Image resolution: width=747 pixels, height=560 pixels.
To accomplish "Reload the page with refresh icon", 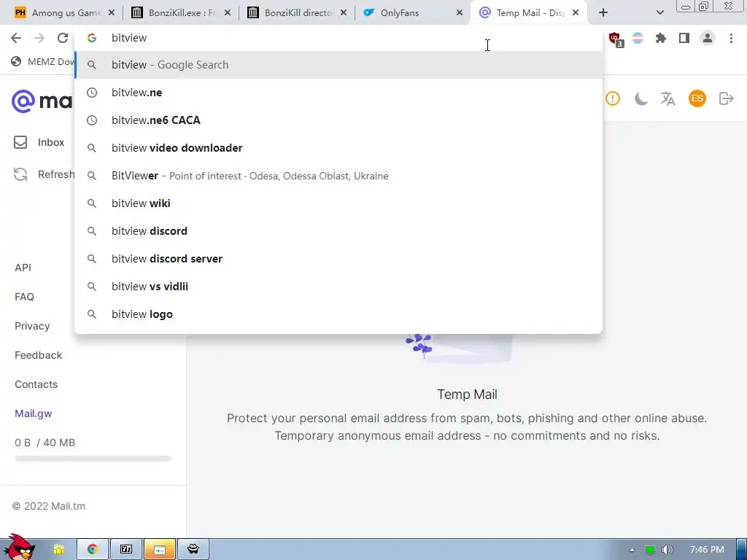I will 63,38.
